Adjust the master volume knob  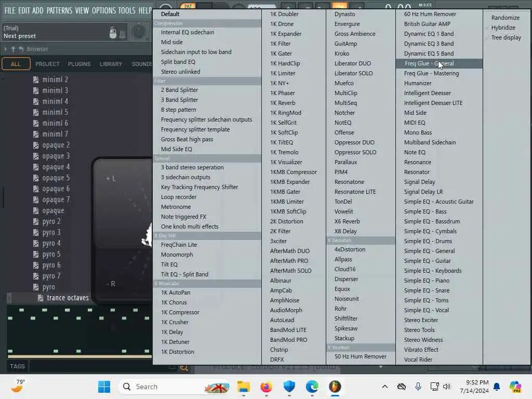139,32
